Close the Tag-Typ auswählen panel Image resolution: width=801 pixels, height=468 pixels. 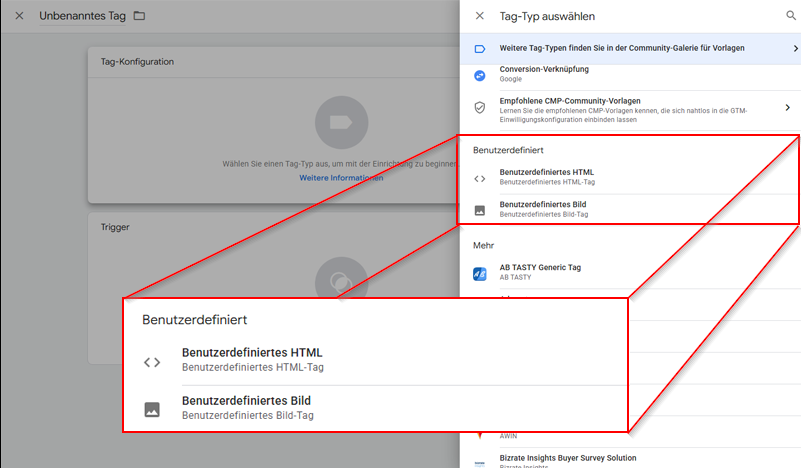(480, 16)
